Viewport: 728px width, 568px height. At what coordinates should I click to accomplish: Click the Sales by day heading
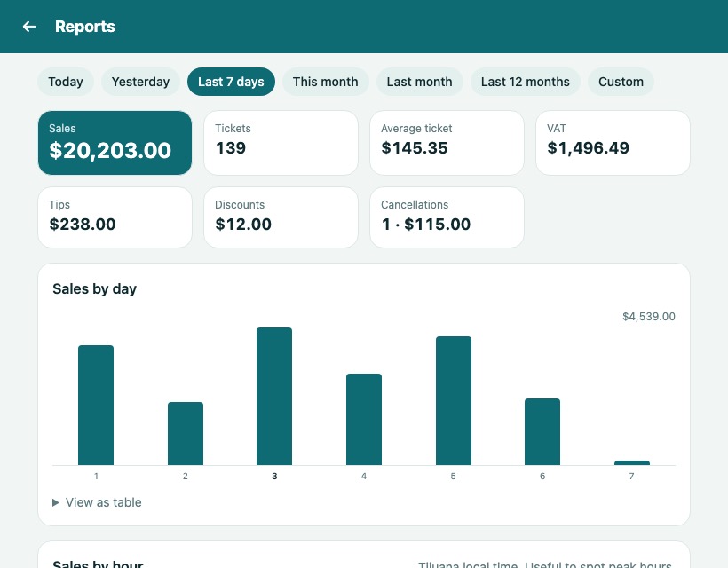95,289
